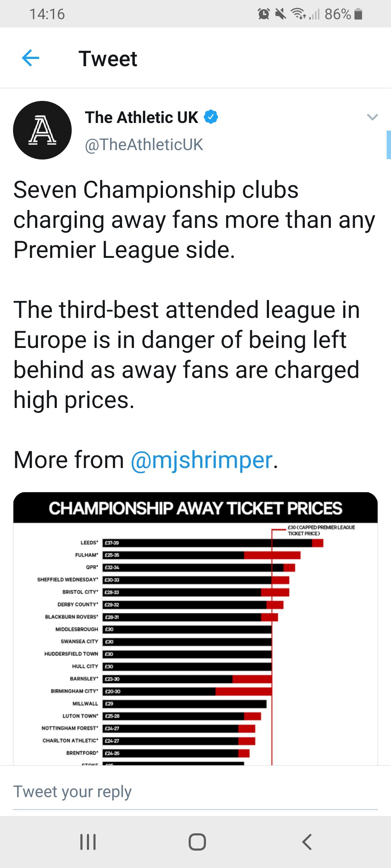The height and width of the screenshot is (868, 391).
Task: Open The Athletic UK profile avatar
Action: [42, 130]
